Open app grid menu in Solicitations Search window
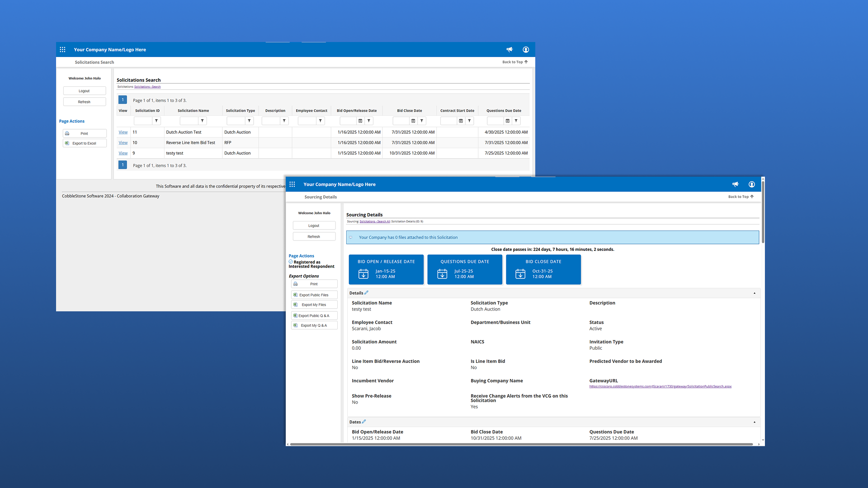 point(63,50)
